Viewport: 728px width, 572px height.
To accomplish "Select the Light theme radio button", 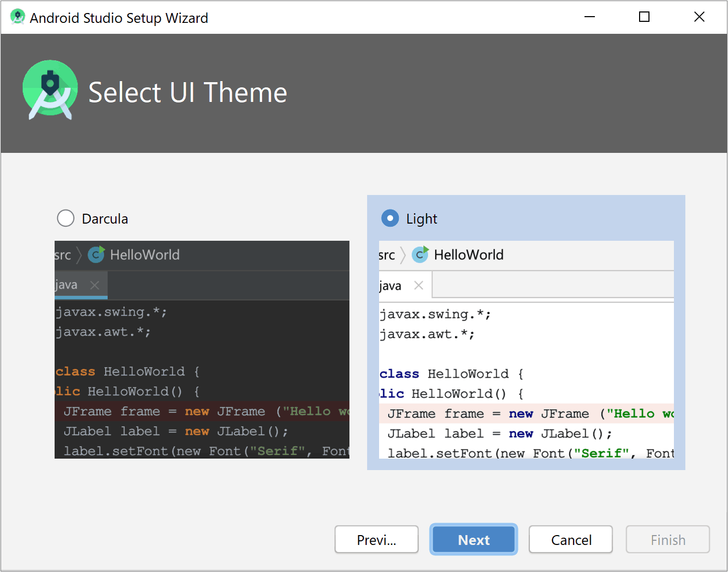I will [x=390, y=218].
